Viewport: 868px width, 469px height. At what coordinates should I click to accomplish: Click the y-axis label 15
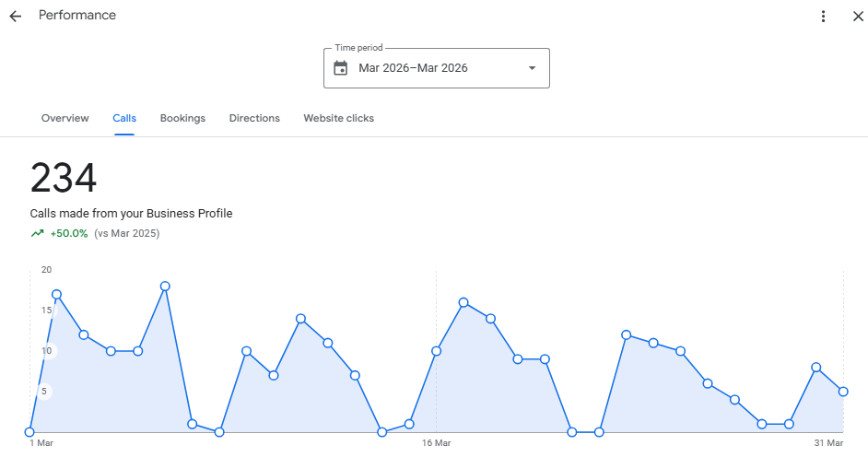pyautogui.click(x=46, y=311)
